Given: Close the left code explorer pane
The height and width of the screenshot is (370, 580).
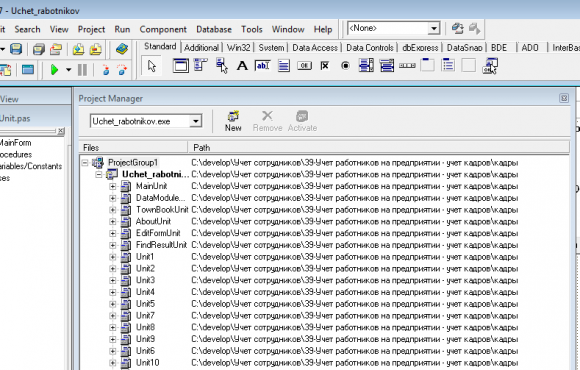Looking at the screenshot, I should [61, 131].
